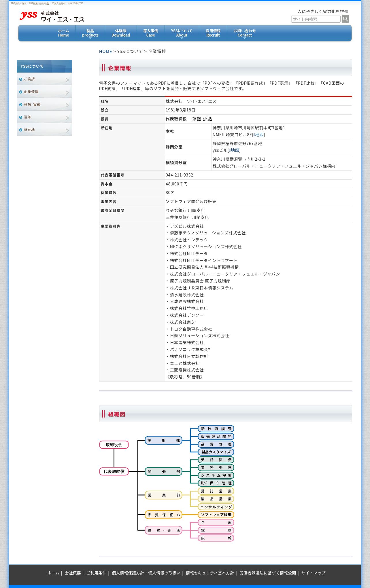Select the 富士通株式会社 client entry

point(184,363)
